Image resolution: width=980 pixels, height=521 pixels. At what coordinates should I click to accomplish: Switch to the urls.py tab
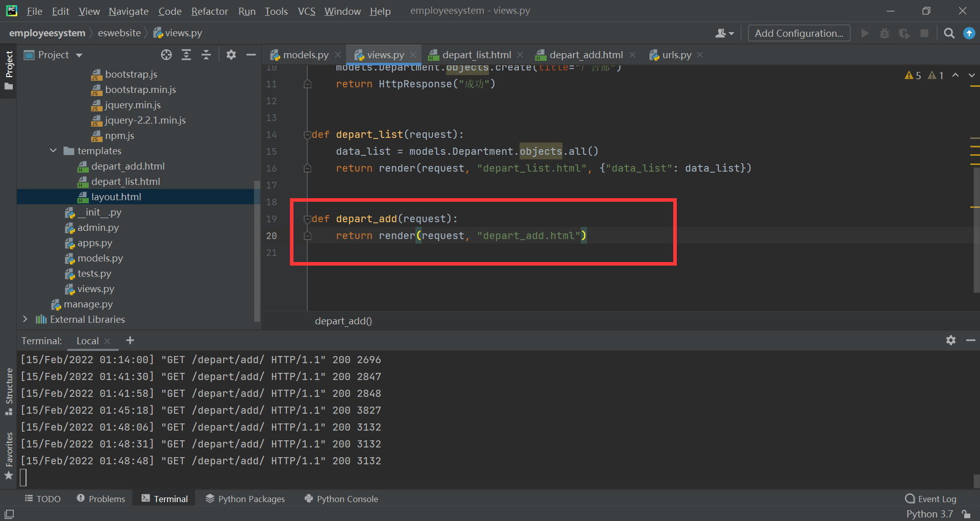[676, 55]
